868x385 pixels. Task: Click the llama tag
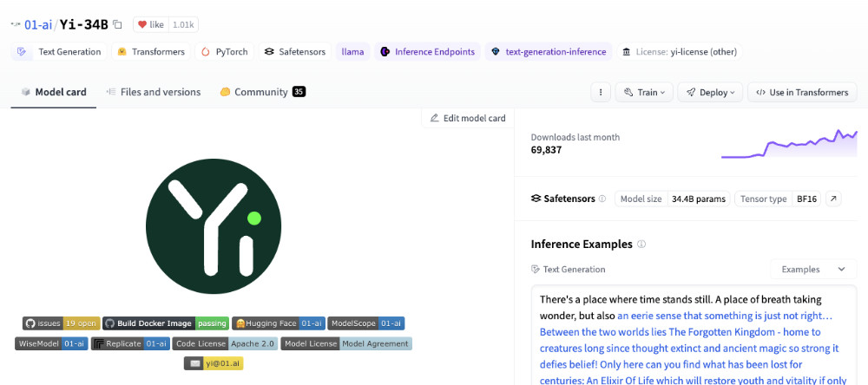click(352, 52)
